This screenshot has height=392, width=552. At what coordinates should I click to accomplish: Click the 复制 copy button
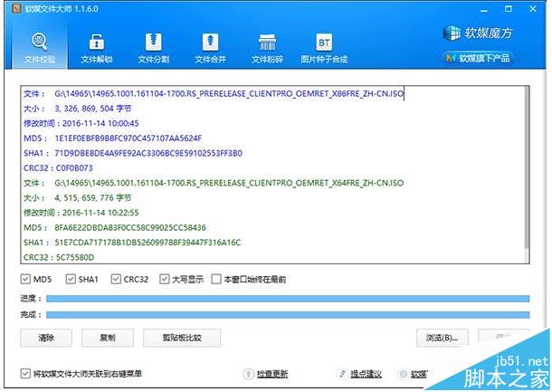click(108, 338)
